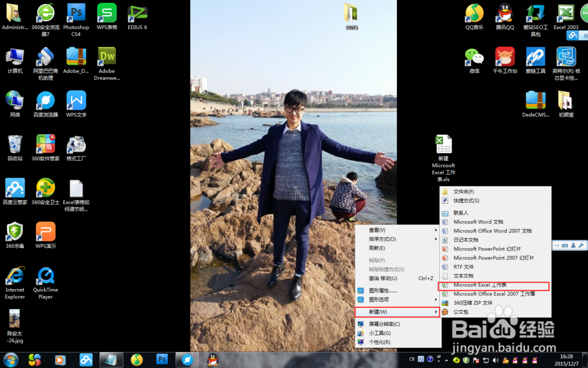This screenshot has height=368, width=588.
Task: Open the Windows Start button
Action: click(11, 360)
